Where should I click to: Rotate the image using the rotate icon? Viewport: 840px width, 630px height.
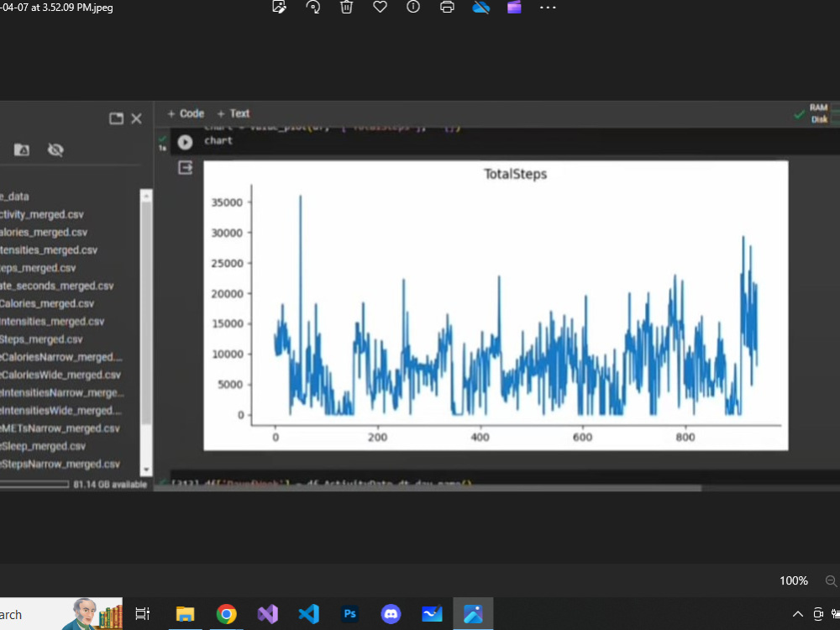pyautogui.click(x=312, y=7)
